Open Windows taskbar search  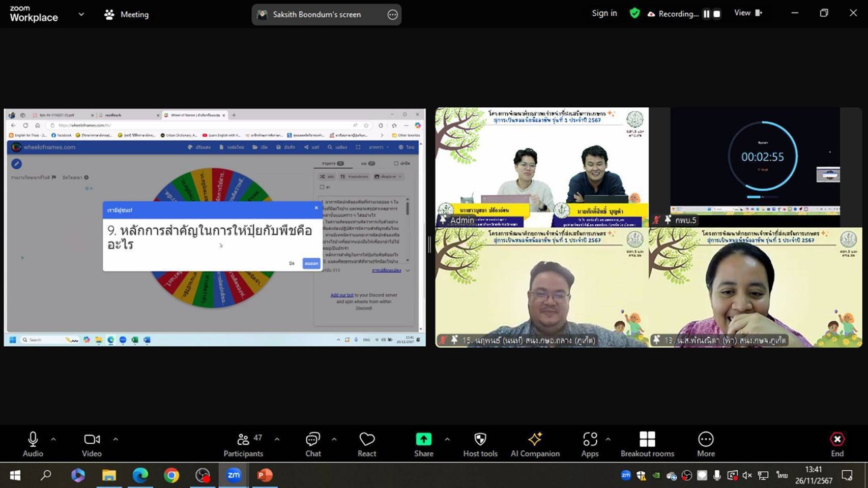[46, 475]
